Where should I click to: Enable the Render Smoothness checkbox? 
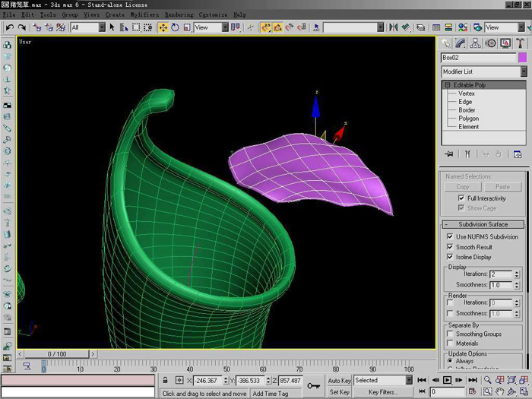tap(450, 313)
